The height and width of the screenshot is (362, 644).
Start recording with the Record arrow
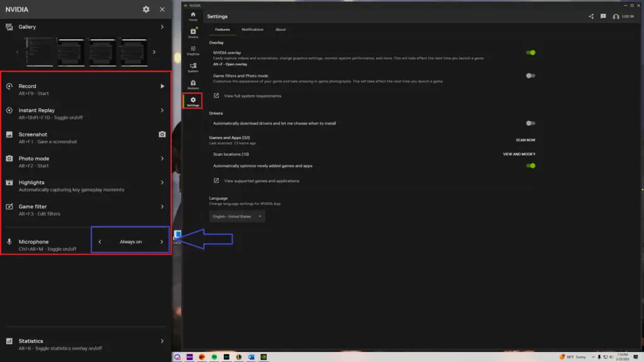[x=162, y=86]
